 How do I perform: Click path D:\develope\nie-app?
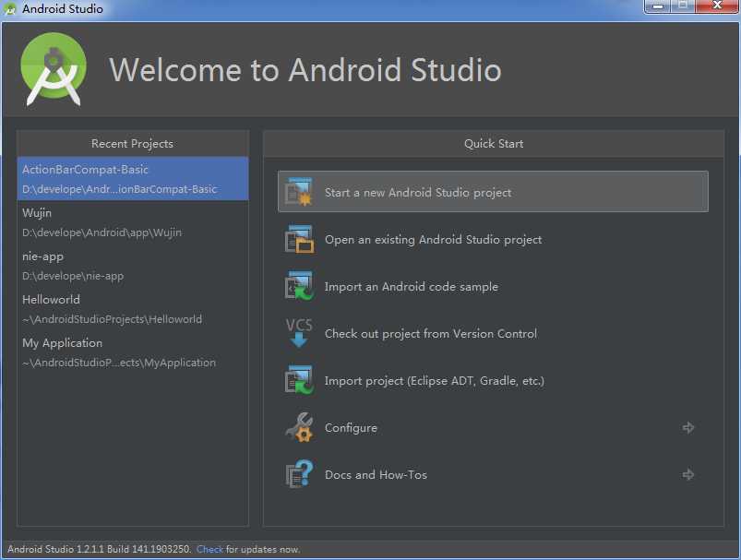[x=73, y=276]
